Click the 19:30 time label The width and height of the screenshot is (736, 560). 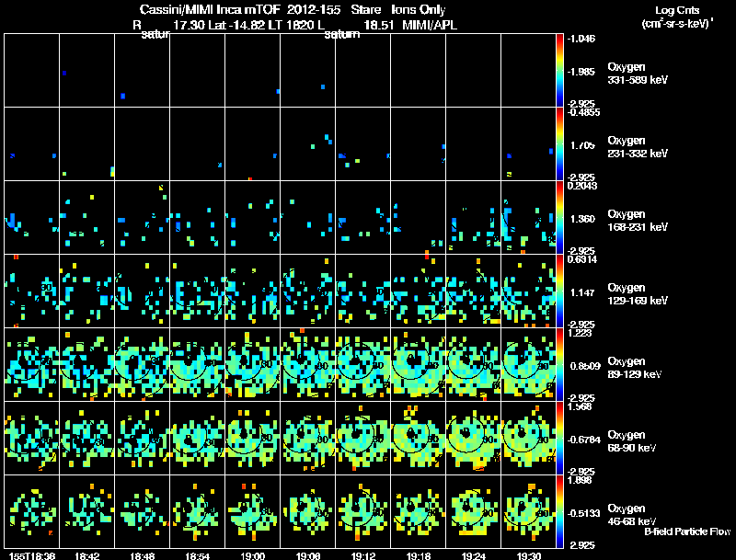click(528, 555)
